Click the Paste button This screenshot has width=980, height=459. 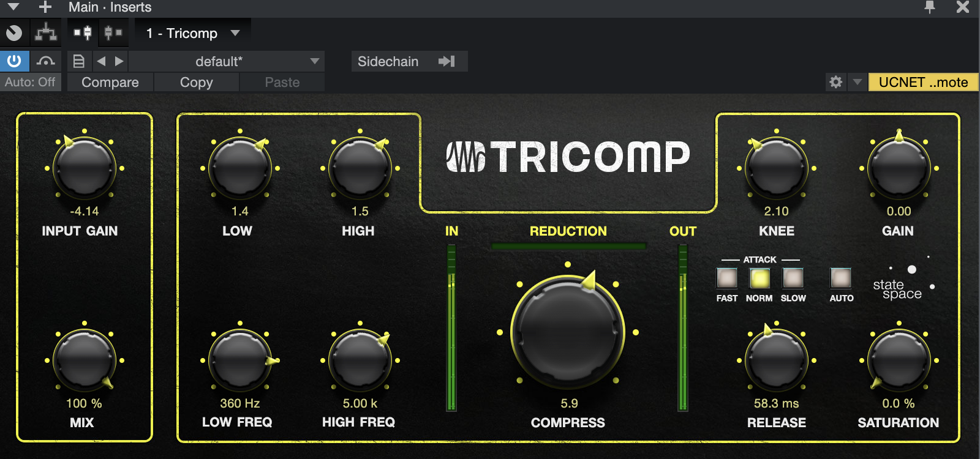tap(282, 82)
